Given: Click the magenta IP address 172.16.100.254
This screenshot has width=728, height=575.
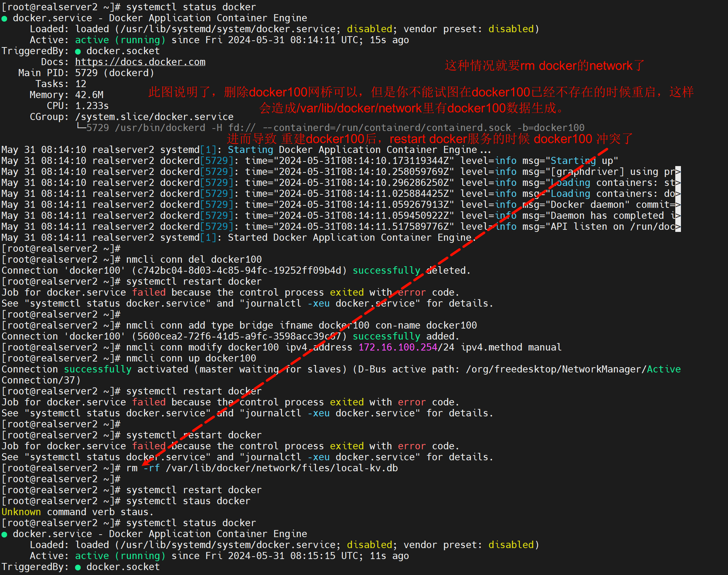Looking at the screenshot, I should coord(398,347).
